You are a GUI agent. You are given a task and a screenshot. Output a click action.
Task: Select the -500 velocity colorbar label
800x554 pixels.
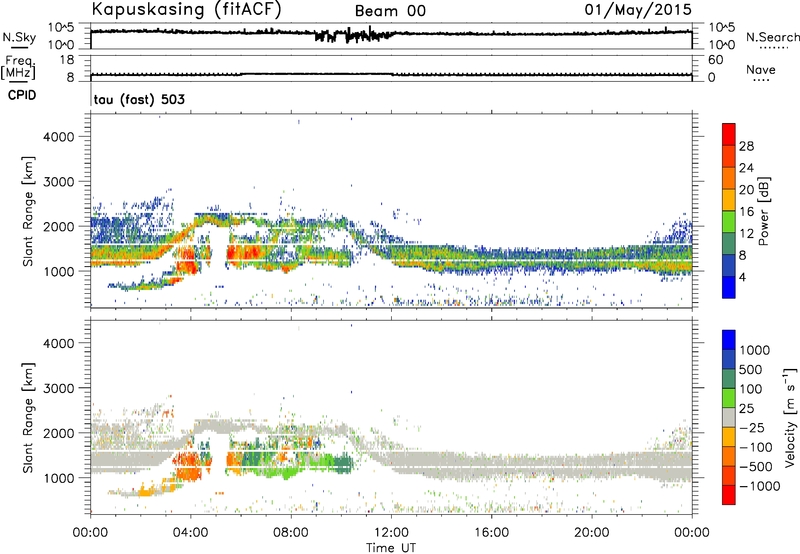[x=756, y=467]
